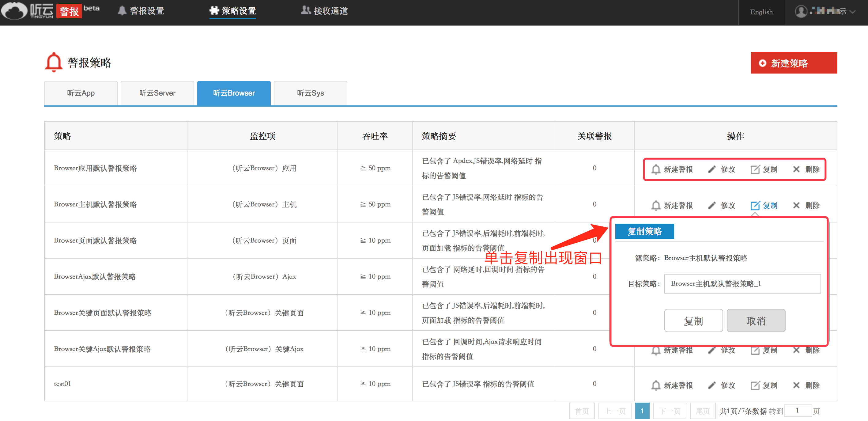Click pencil 修改 icon for Browser主机默认警报策略
Image resolution: width=868 pixels, height=421 pixels.
pos(712,205)
